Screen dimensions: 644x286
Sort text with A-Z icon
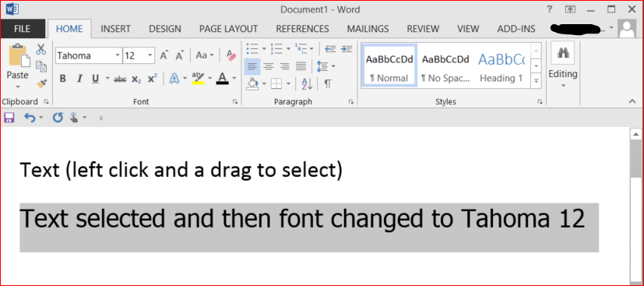point(308,84)
